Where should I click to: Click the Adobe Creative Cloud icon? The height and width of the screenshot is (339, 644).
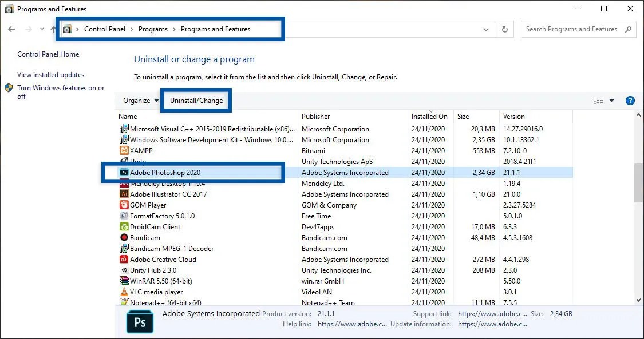124,259
